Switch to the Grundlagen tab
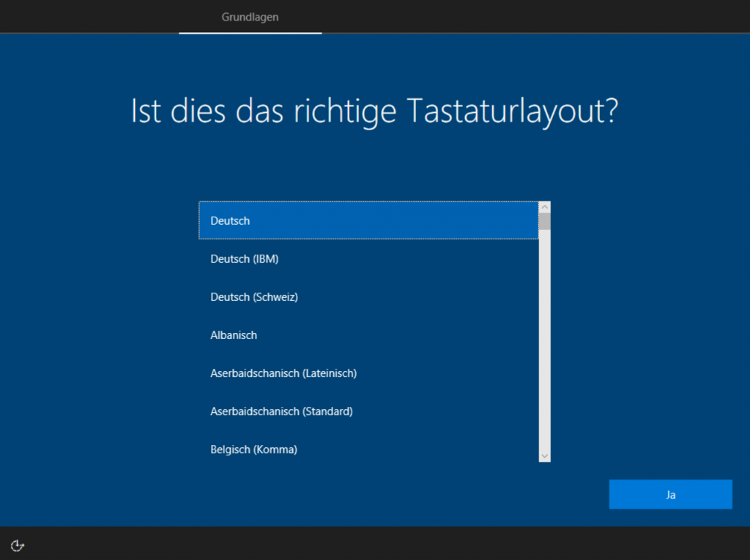The height and width of the screenshot is (560, 750). click(250, 18)
